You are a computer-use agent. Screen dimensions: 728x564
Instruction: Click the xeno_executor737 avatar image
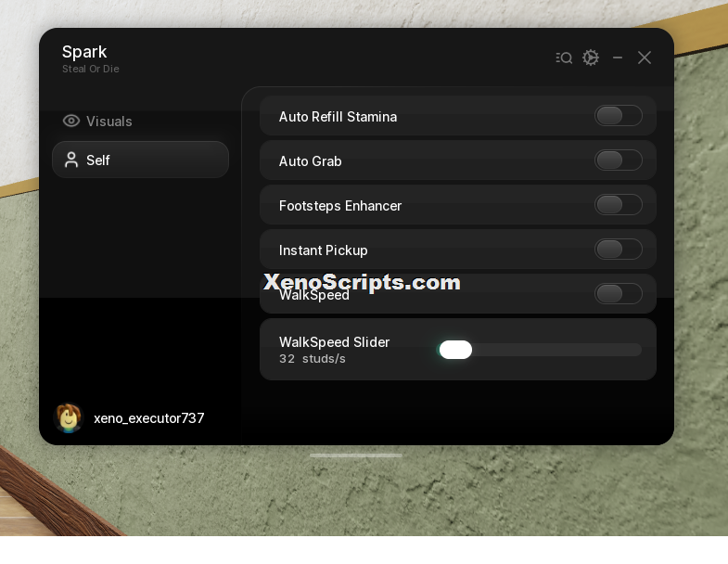pyautogui.click(x=69, y=417)
